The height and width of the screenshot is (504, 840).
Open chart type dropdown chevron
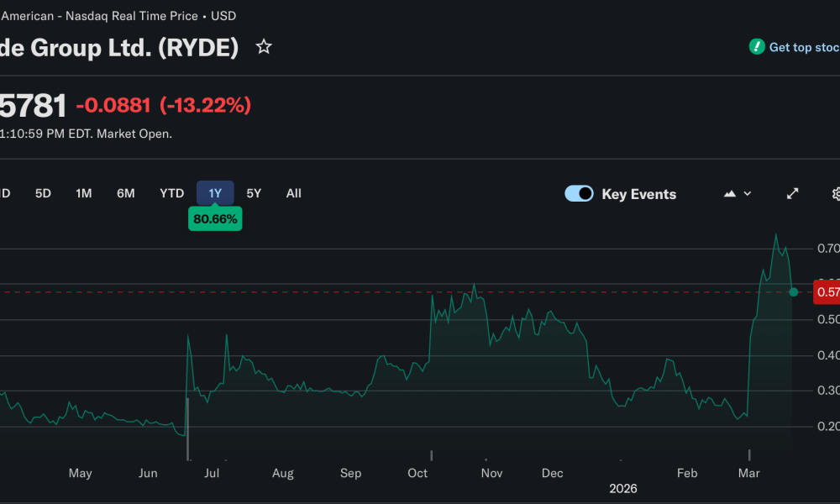[748, 194]
